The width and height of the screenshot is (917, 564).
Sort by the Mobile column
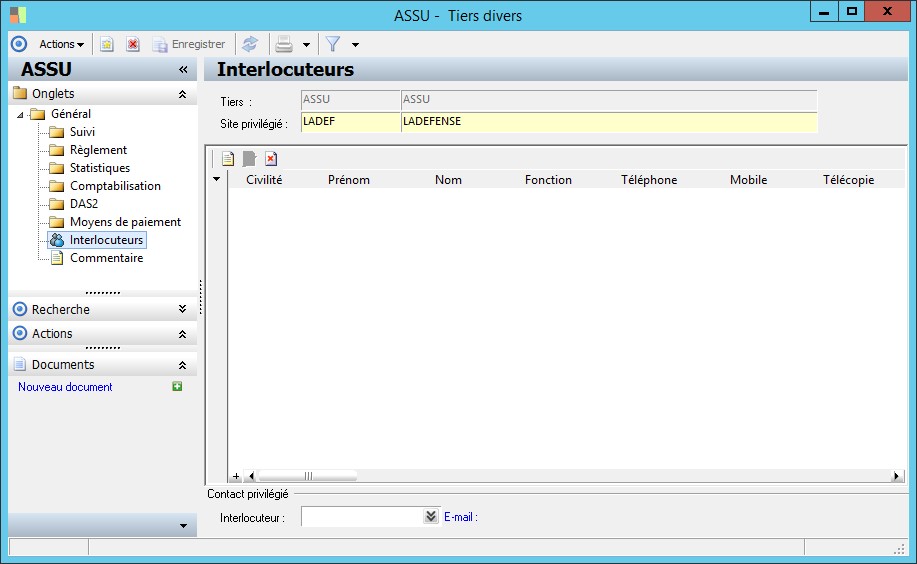point(748,180)
